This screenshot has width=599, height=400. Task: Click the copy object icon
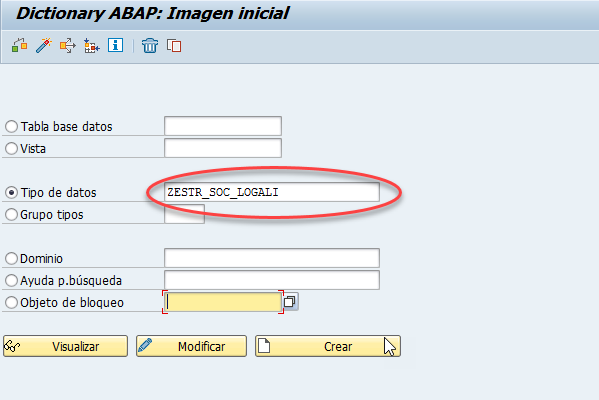(x=174, y=46)
